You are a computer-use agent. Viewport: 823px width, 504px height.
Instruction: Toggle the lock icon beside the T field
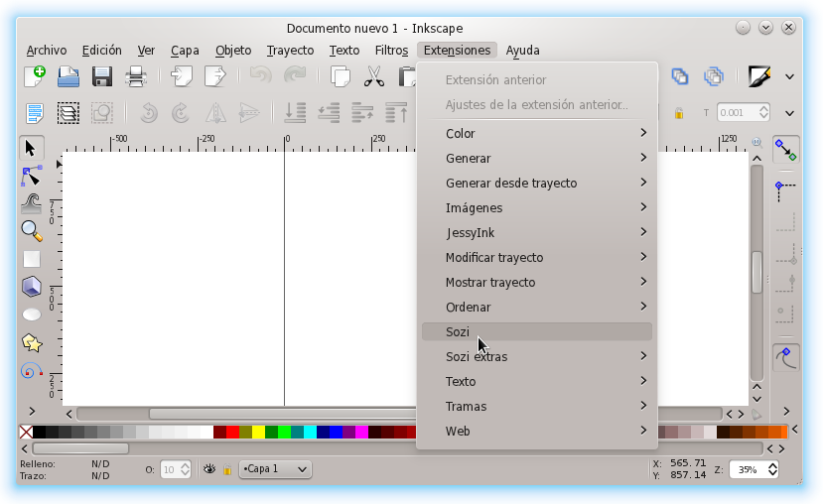[x=679, y=113]
